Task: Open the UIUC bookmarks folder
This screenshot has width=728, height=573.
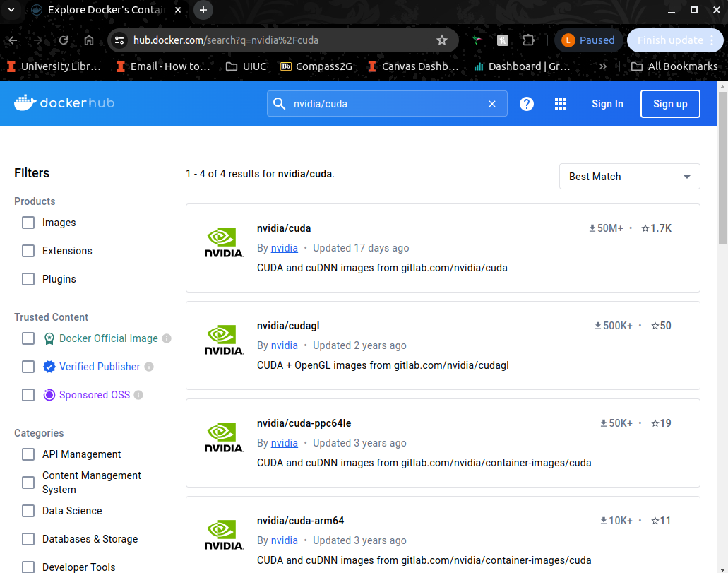Action: click(246, 66)
